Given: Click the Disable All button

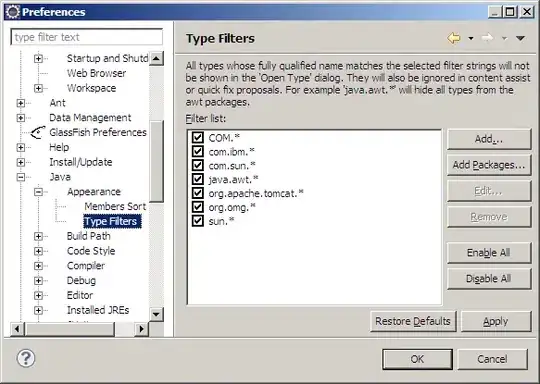Looking at the screenshot, I should pos(489,278).
